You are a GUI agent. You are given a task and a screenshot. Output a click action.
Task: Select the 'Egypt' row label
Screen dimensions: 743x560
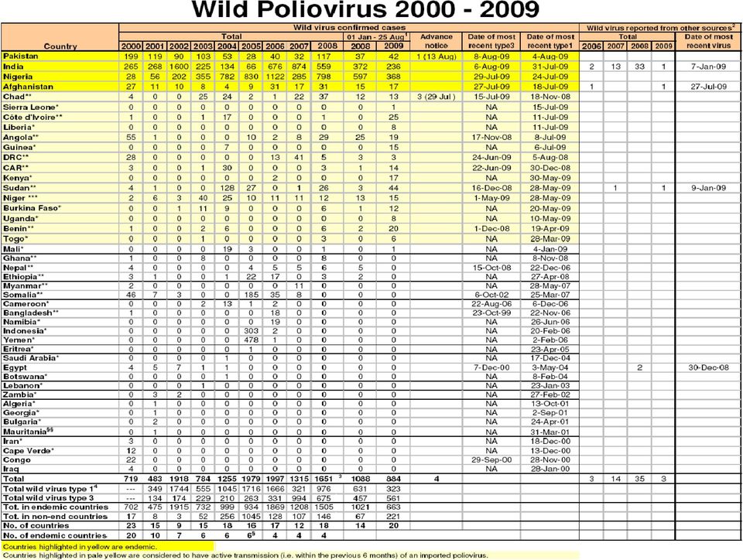click(15, 367)
